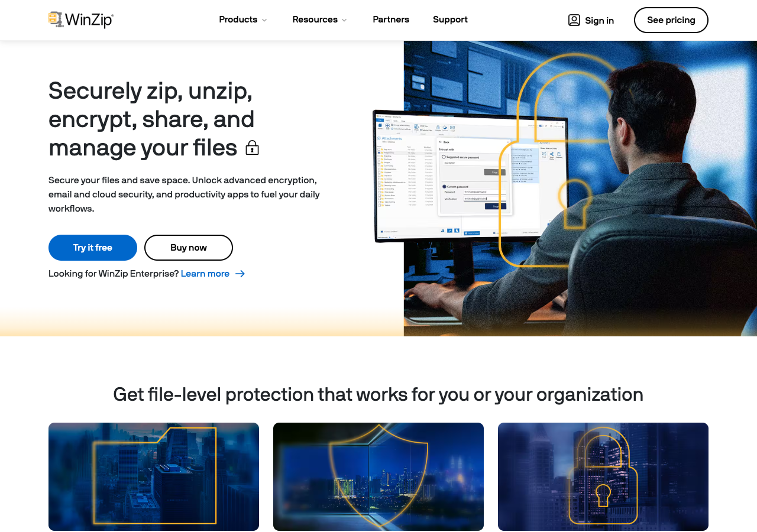Click Support in the navigation bar
The width and height of the screenshot is (757, 532).
pos(450,20)
